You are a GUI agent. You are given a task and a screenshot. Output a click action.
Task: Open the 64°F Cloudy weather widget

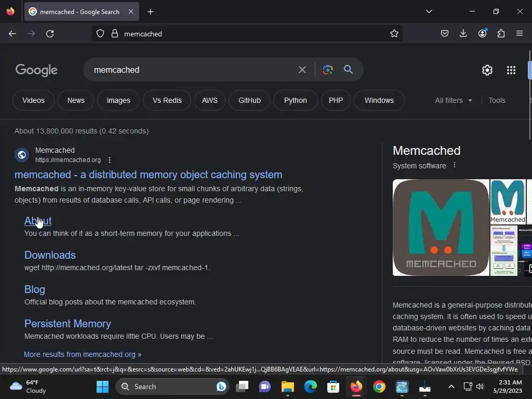[28, 387]
